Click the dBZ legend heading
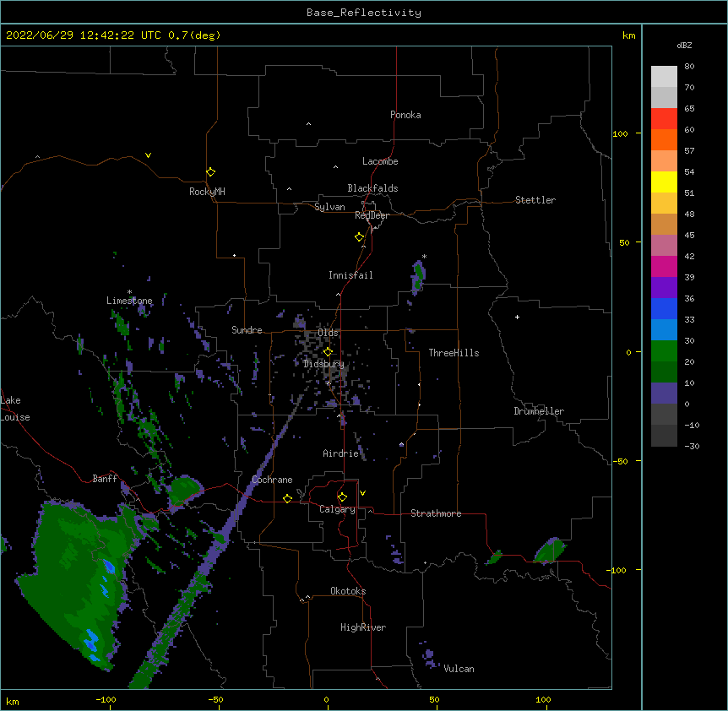Viewport: 728px width, 711px height. pyautogui.click(x=684, y=45)
